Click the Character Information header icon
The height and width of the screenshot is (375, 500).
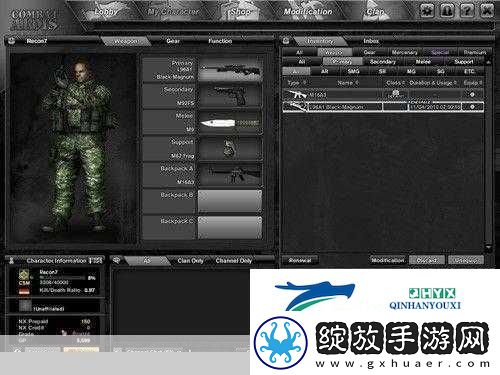click(12, 260)
